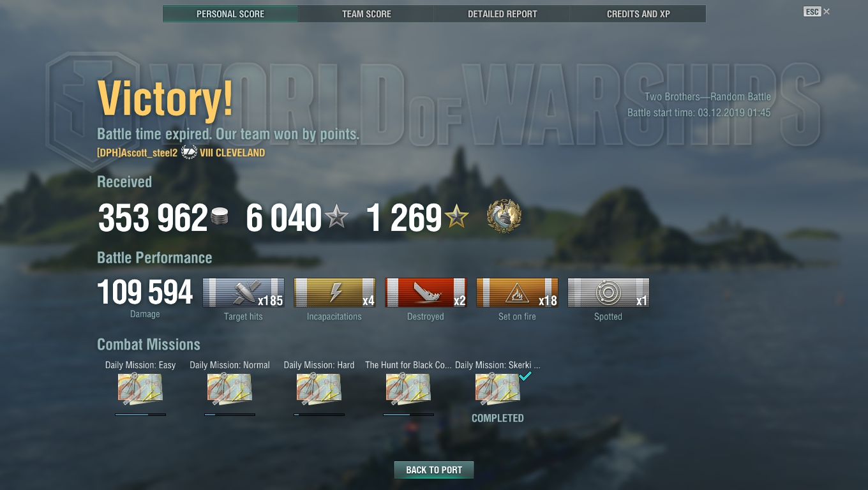Click the credits coin stack icon
868x490 pixels.
click(x=220, y=216)
